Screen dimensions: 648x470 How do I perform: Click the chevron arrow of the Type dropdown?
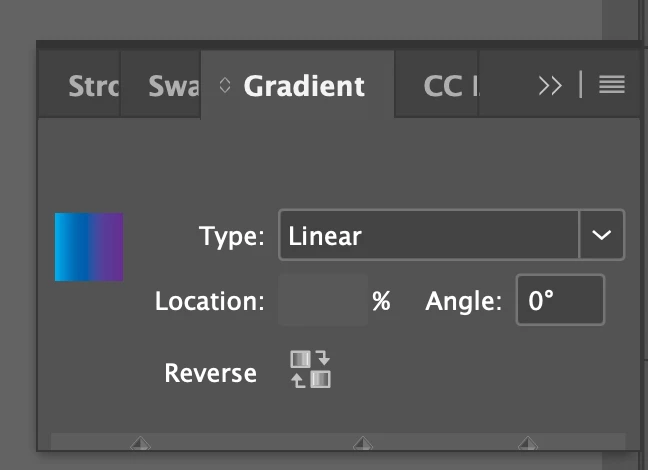pos(602,236)
